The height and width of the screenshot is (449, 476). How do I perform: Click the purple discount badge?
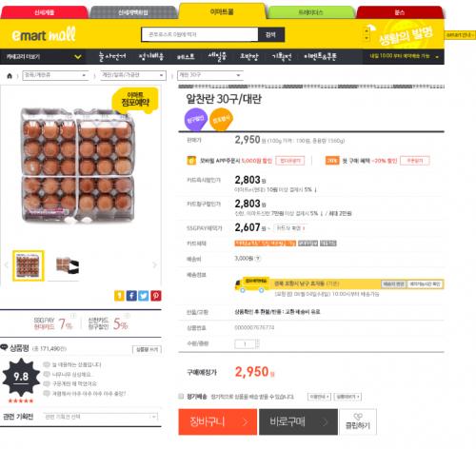point(196,120)
